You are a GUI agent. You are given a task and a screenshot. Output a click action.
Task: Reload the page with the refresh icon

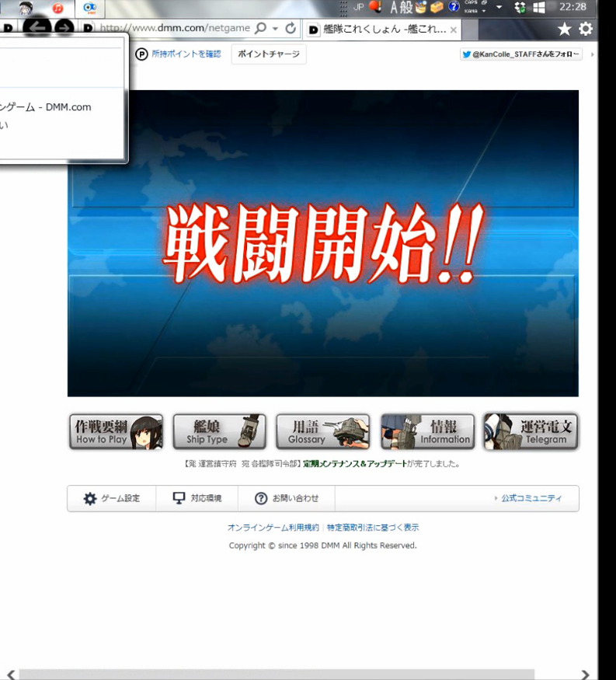tap(291, 28)
